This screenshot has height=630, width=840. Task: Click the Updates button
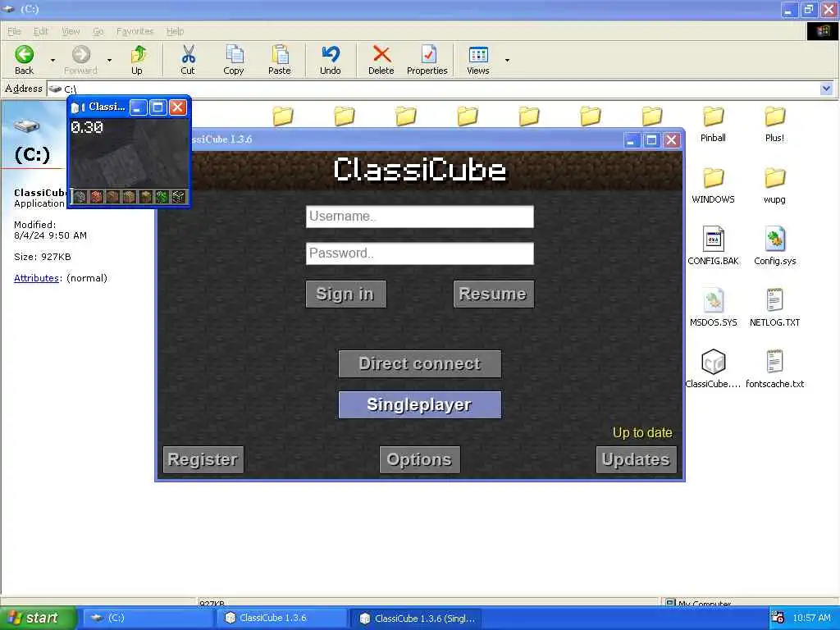tap(636, 459)
